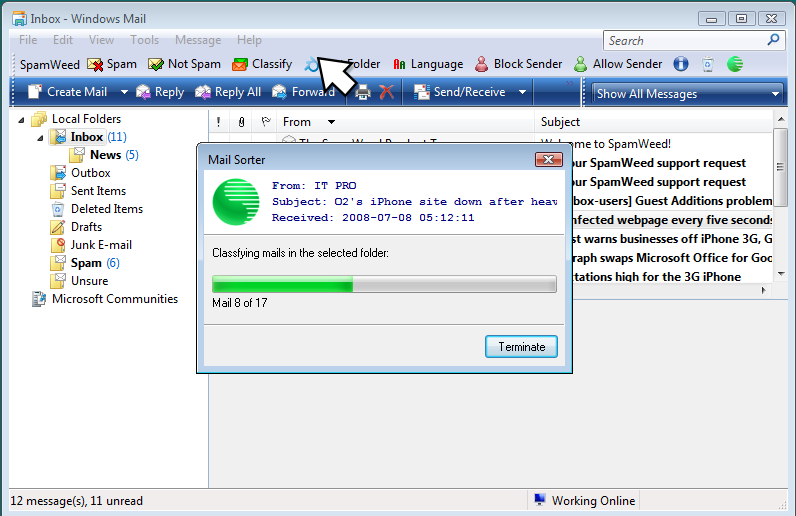Click Block Sender in the toolbar
Image resolution: width=796 pixels, height=516 pixels.
pos(518,64)
